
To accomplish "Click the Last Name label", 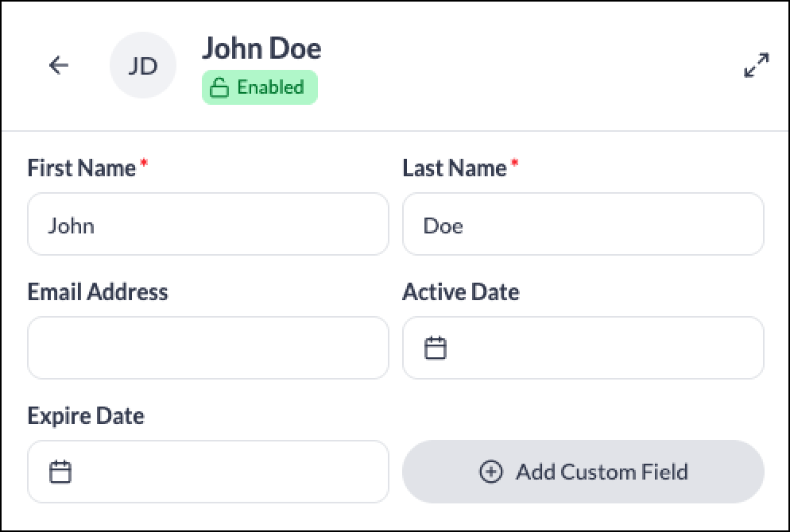I will coord(455,168).
